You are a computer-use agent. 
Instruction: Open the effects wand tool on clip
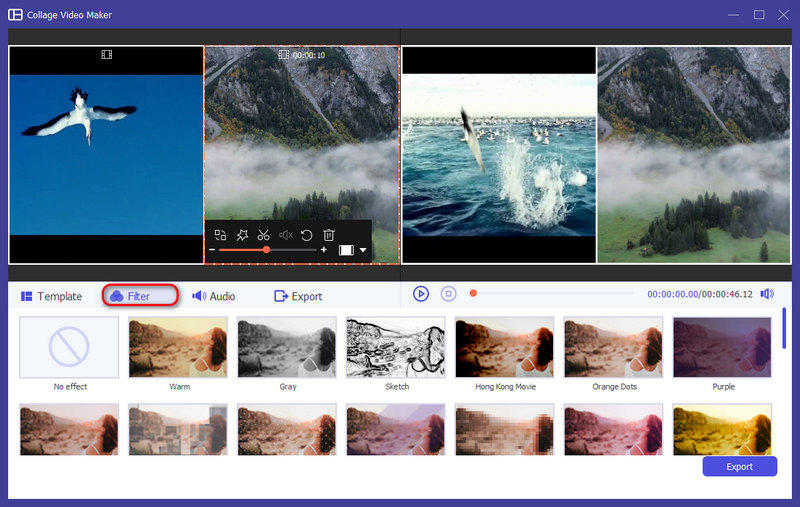[242, 235]
